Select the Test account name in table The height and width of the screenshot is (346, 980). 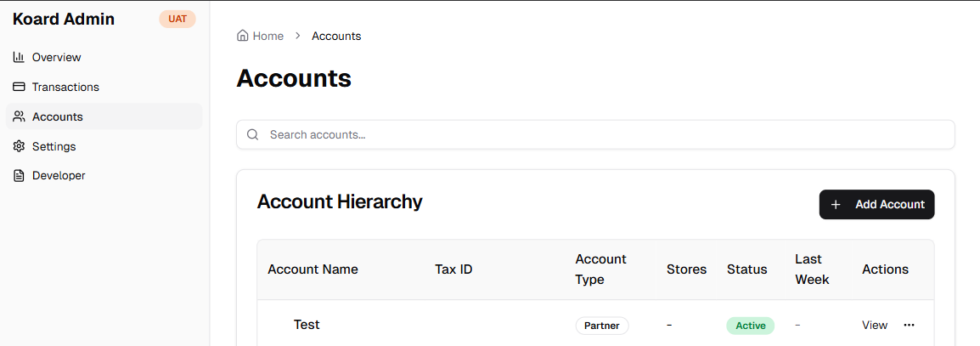(x=307, y=325)
